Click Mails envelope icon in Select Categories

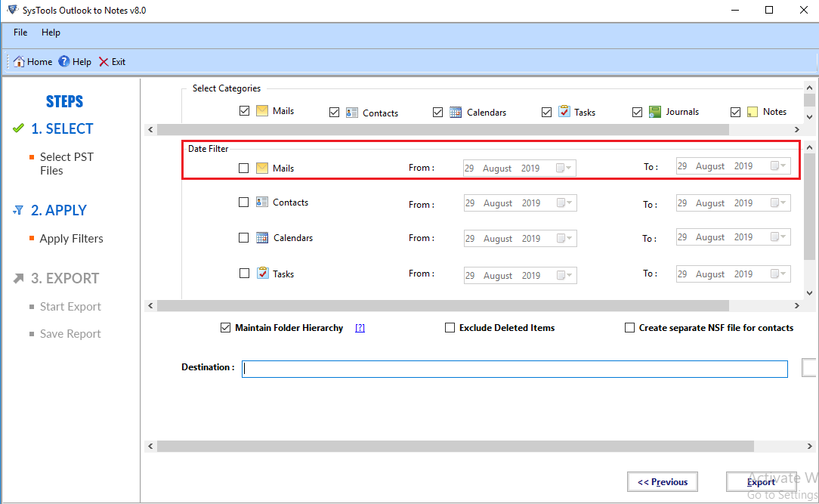click(262, 111)
